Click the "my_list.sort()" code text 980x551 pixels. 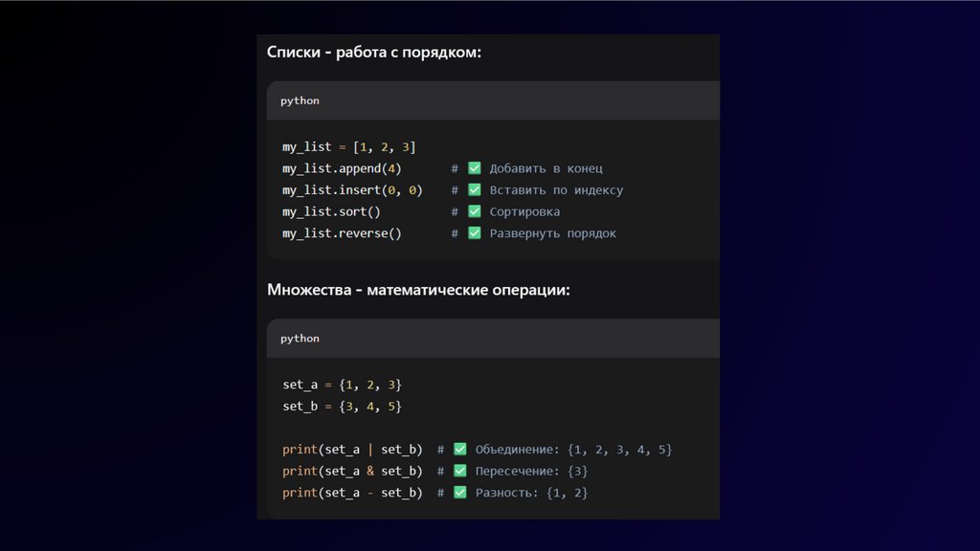tap(331, 211)
